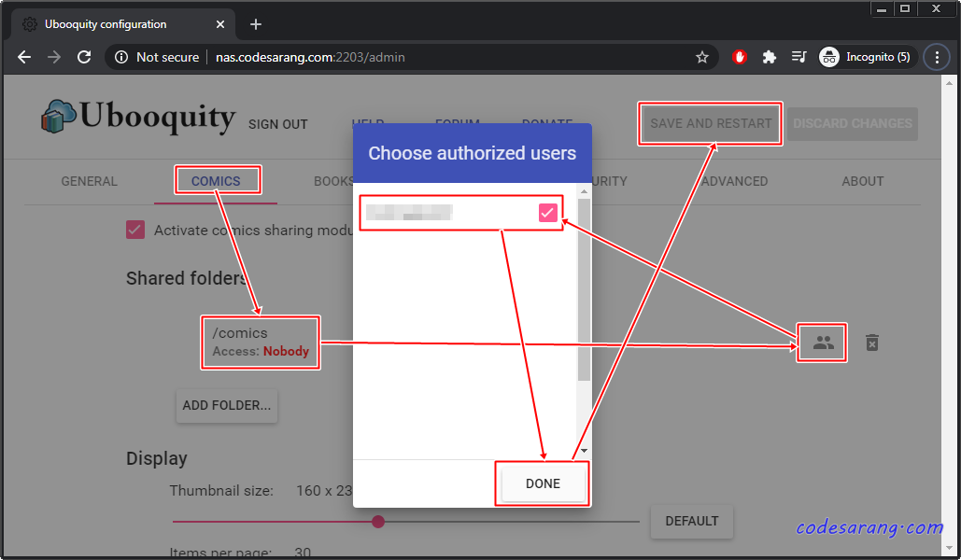
Task: Reset thumbnail size with DEFAULT
Action: pyautogui.click(x=691, y=521)
